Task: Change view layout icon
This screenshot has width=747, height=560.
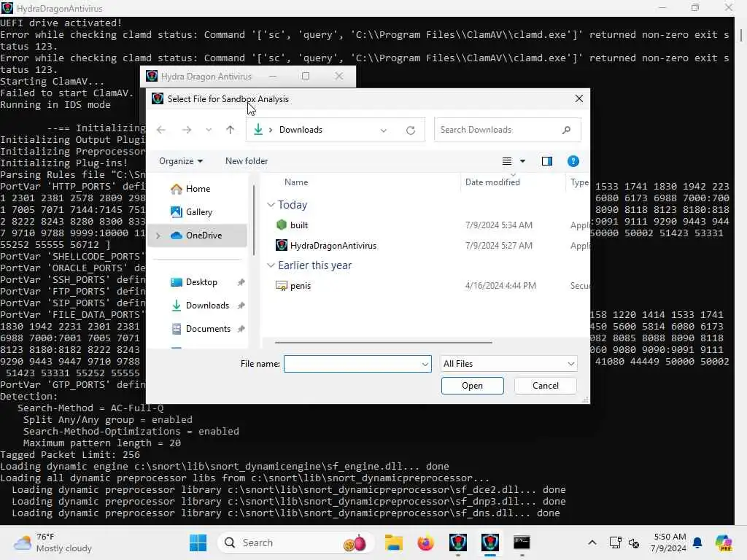Action: [x=507, y=161]
